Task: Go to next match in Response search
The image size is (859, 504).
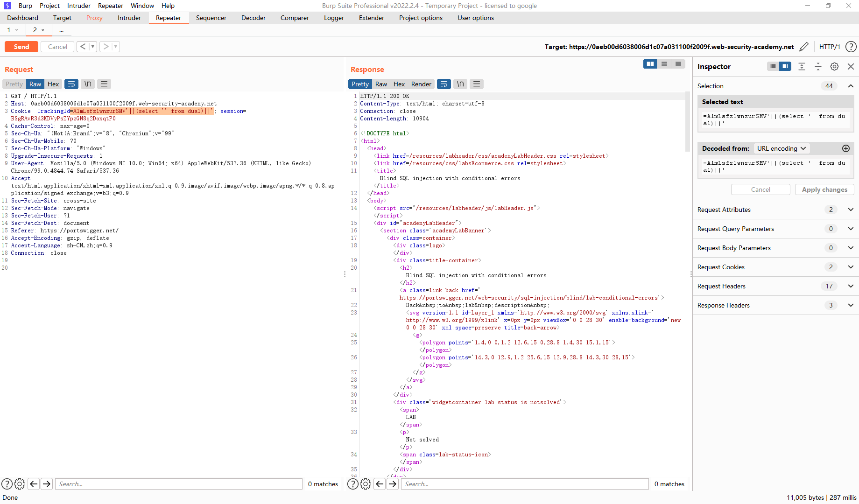Action: tap(393, 484)
